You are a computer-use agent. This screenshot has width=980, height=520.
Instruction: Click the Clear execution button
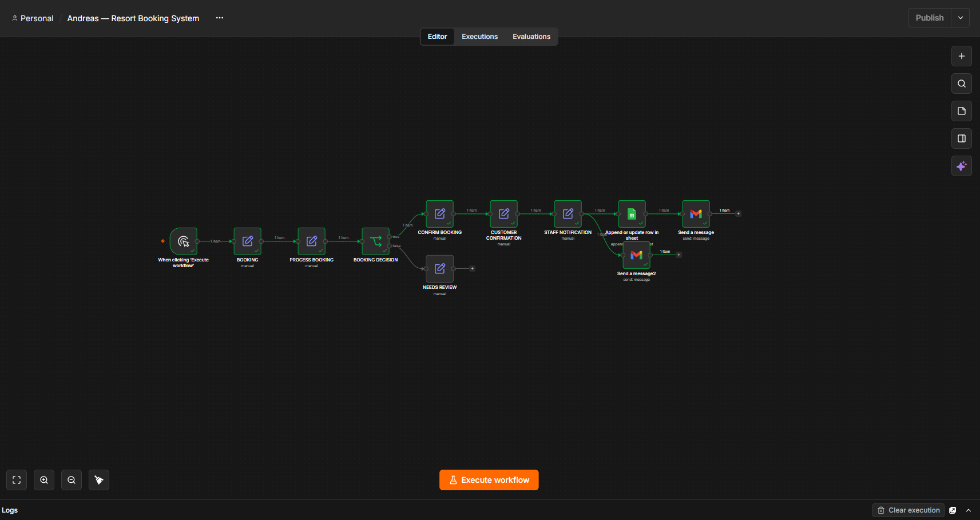coord(908,510)
